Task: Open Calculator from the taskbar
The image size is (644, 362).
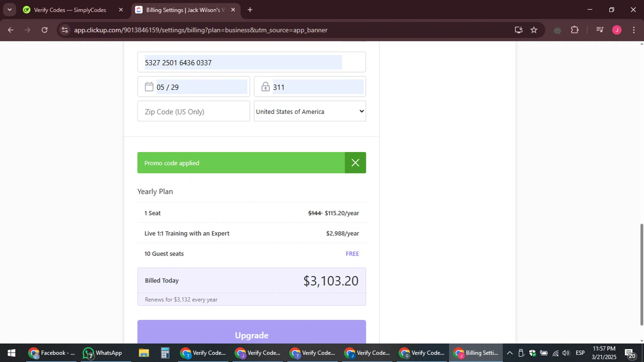Action: point(165,353)
